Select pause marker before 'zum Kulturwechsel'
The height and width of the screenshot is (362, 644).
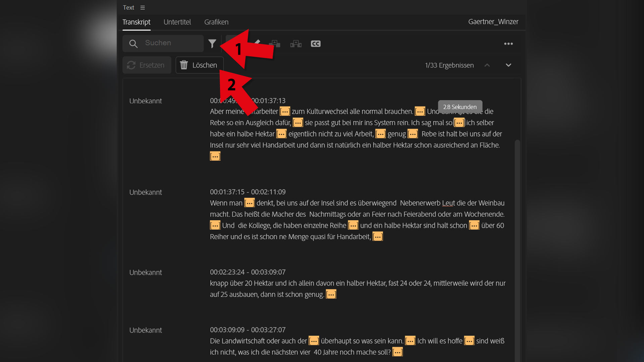tap(285, 111)
